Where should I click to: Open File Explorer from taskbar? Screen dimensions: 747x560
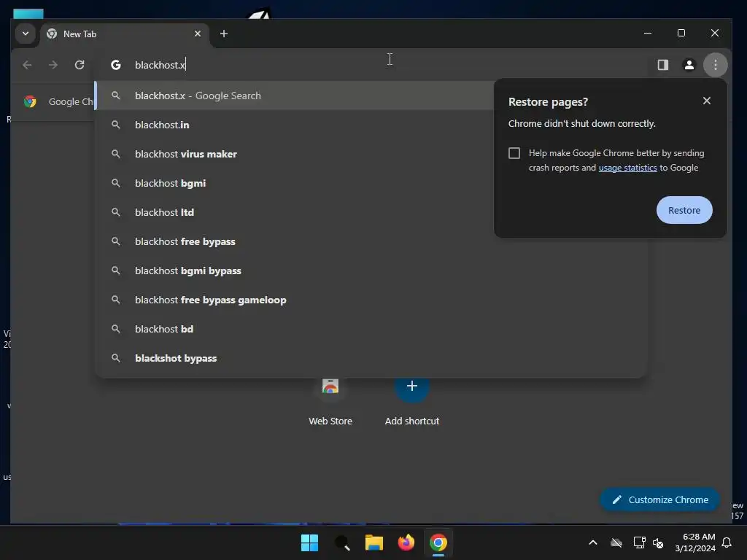[374, 542]
